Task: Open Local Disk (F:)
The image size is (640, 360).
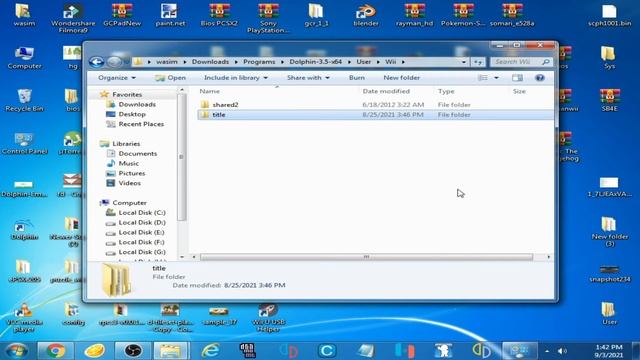Action: click(141, 242)
